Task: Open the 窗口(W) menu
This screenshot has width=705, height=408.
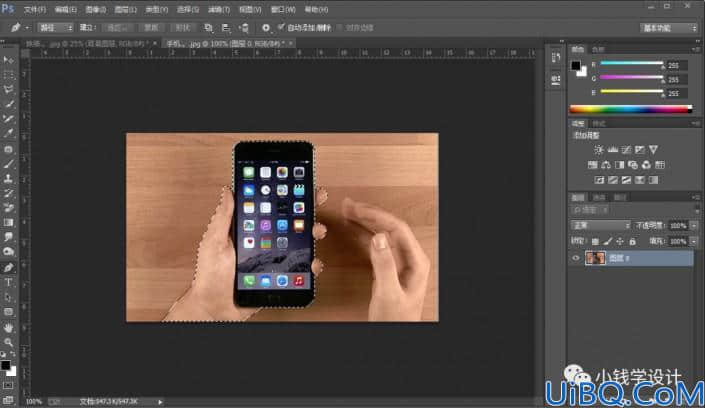Action: click(283, 9)
